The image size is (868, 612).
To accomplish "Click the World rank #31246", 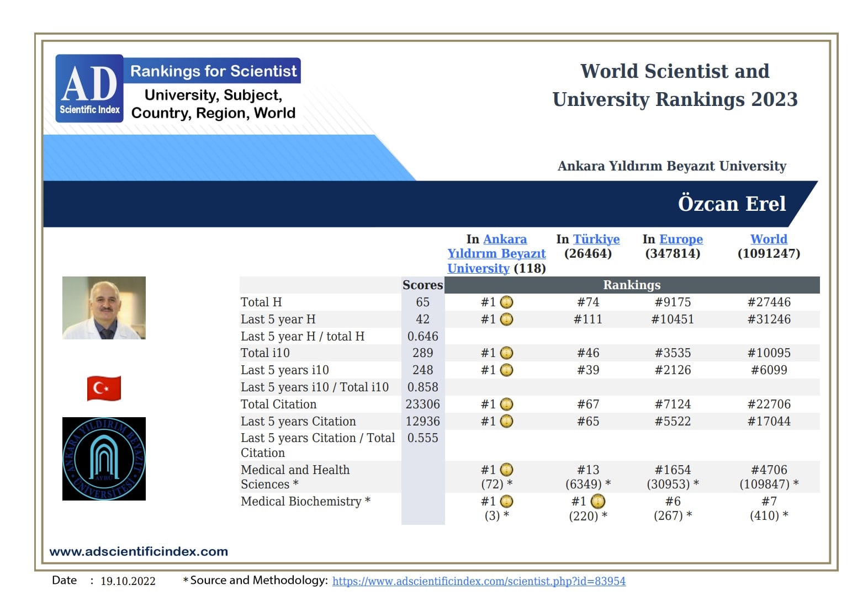I will (x=769, y=320).
